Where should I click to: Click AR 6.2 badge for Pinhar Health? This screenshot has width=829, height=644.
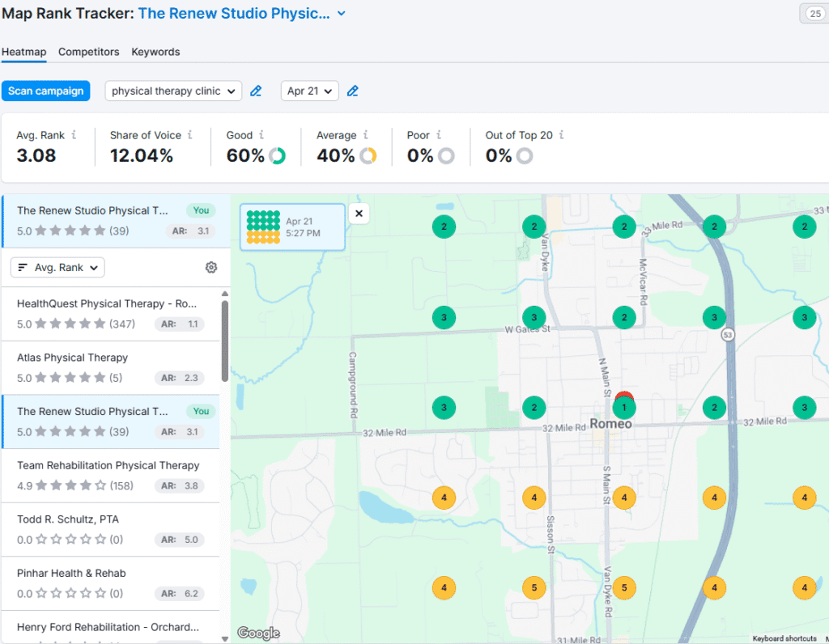179,593
